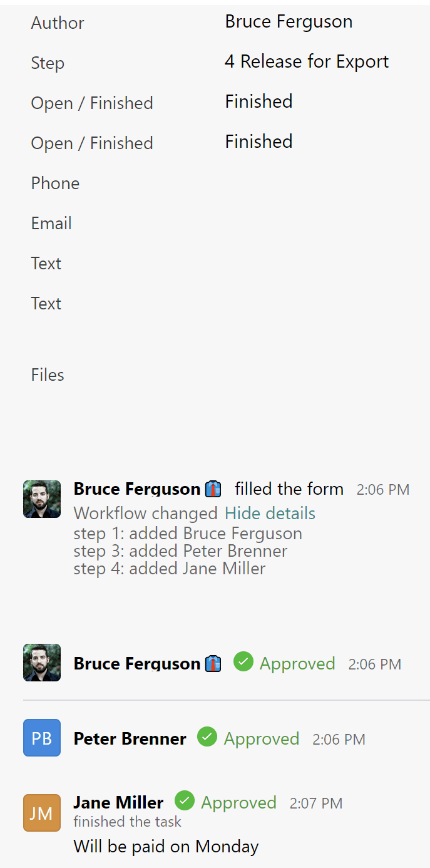
Task: Open the Step field showing 4 Release for Export
Action: pyautogui.click(x=307, y=61)
